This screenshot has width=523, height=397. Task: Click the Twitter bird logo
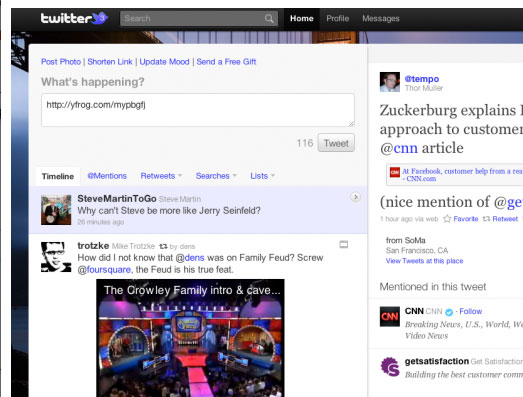tap(100, 18)
